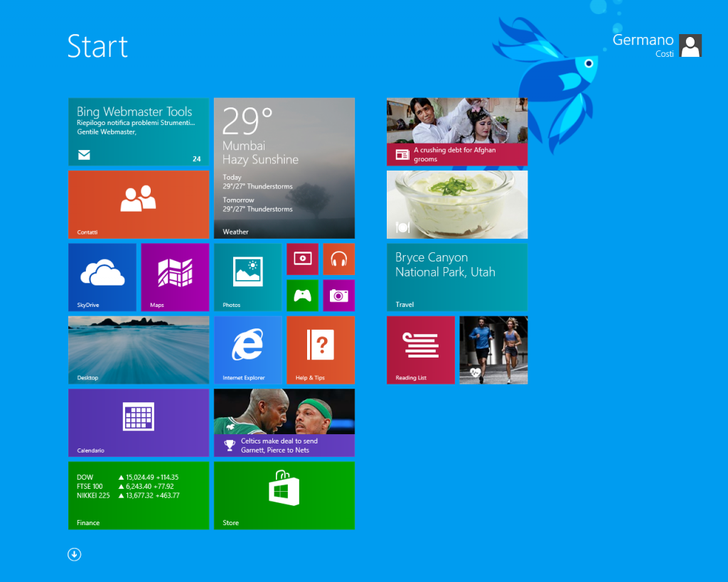Open the Desktop tile
Viewport: 728px width, 582px height.
[x=139, y=350]
